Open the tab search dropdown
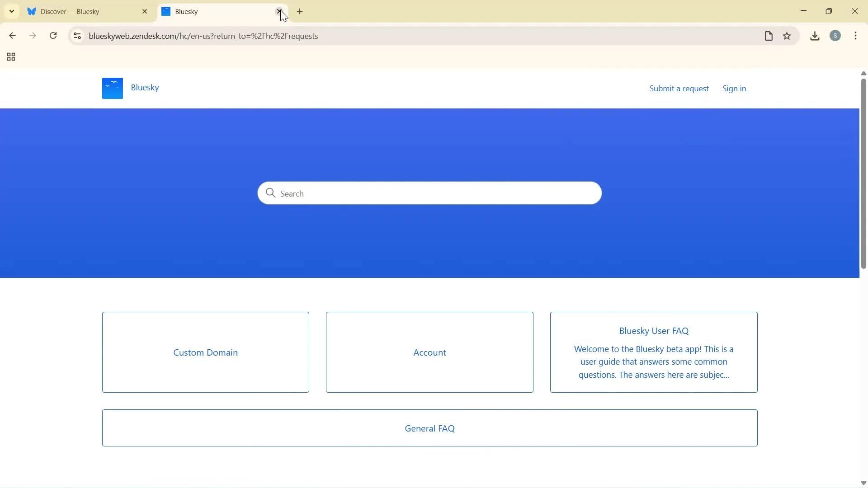The image size is (868, 488). coord(11,11)
